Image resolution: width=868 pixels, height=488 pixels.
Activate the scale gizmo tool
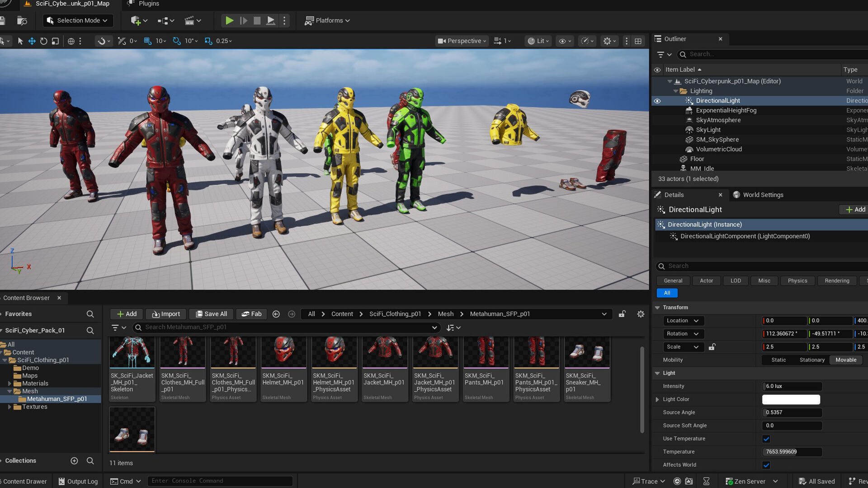[x=55, y=41]
